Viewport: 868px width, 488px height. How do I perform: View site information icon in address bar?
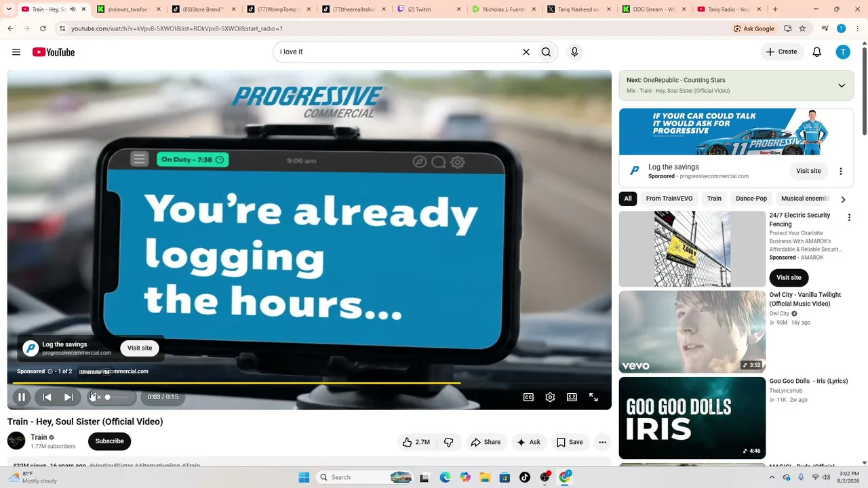[62, 28]
